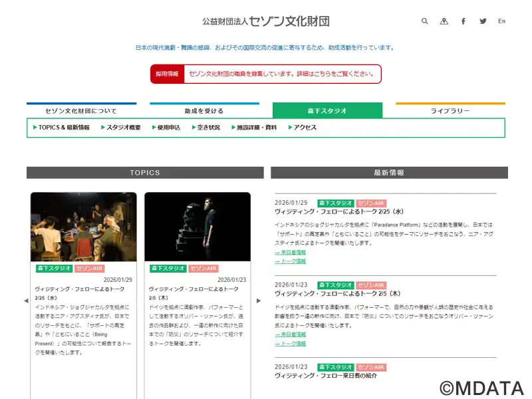Go to スタジオ概要 submenu item
Viewport: 532px width, 399px height.
coord(121,128)
